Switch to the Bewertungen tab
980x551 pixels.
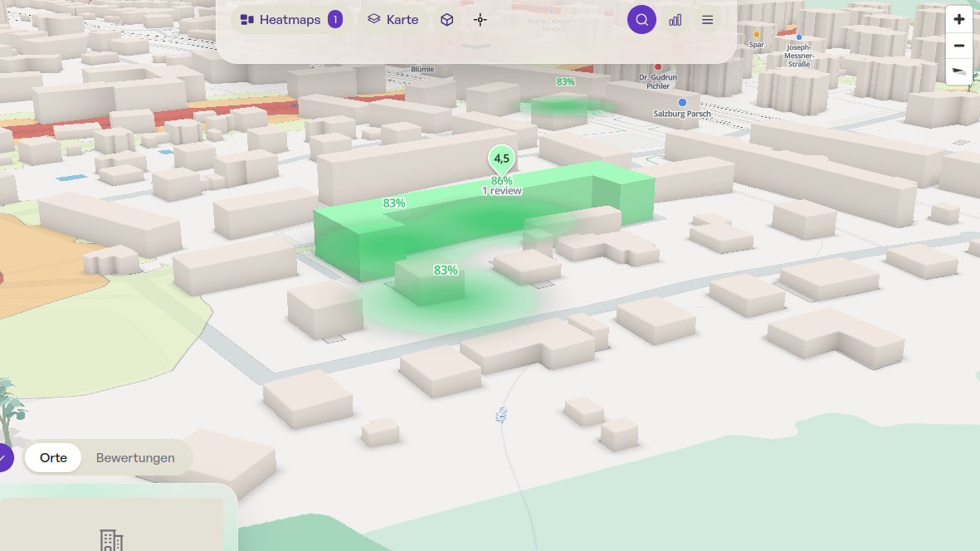pos(135,458)
